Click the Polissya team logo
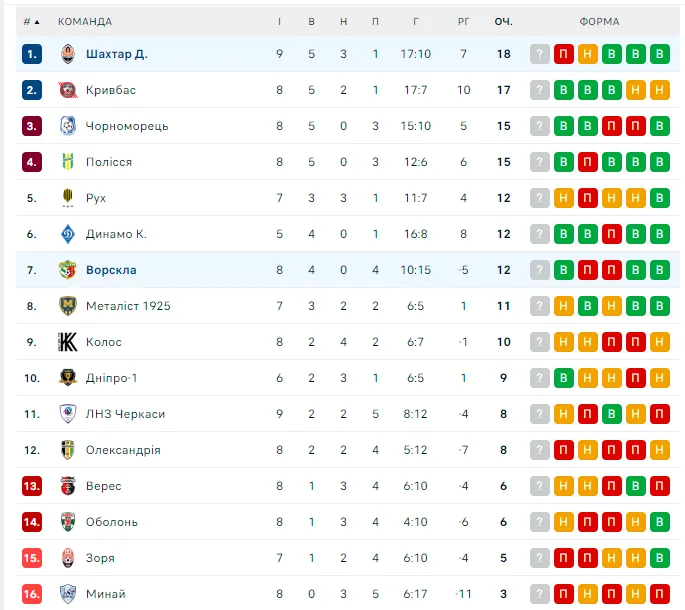 click(x=68, y=162)
